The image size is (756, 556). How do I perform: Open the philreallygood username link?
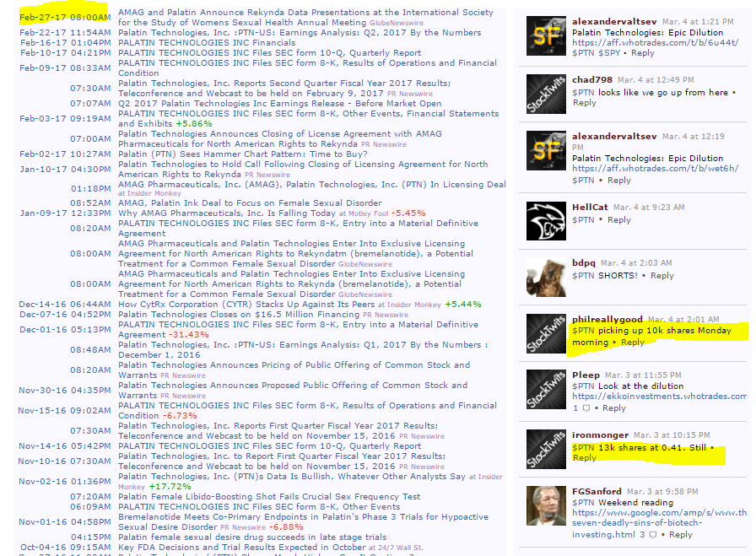point(607,319)
